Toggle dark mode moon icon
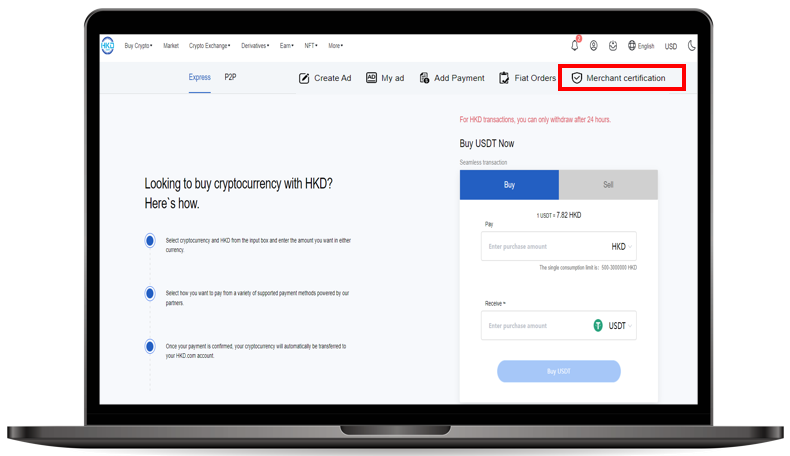Image resolution: width=790 pixels, height=456 pixels. pyautogui.click(x=692, y=46)
